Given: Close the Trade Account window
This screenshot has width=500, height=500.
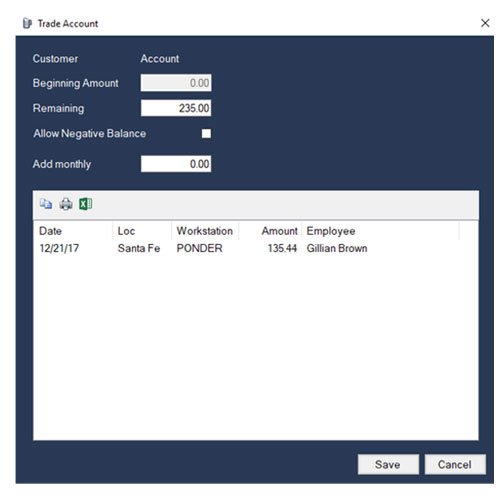Looking at the screenshot, I should 485,23.
